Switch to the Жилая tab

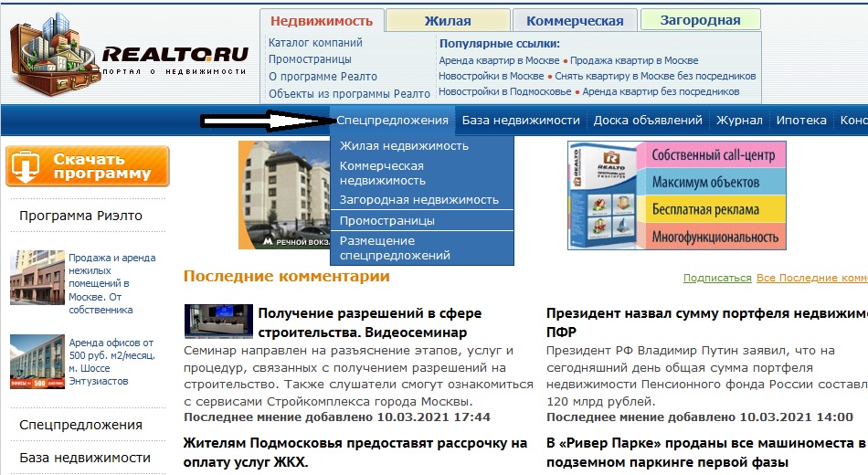pos(448,21)
